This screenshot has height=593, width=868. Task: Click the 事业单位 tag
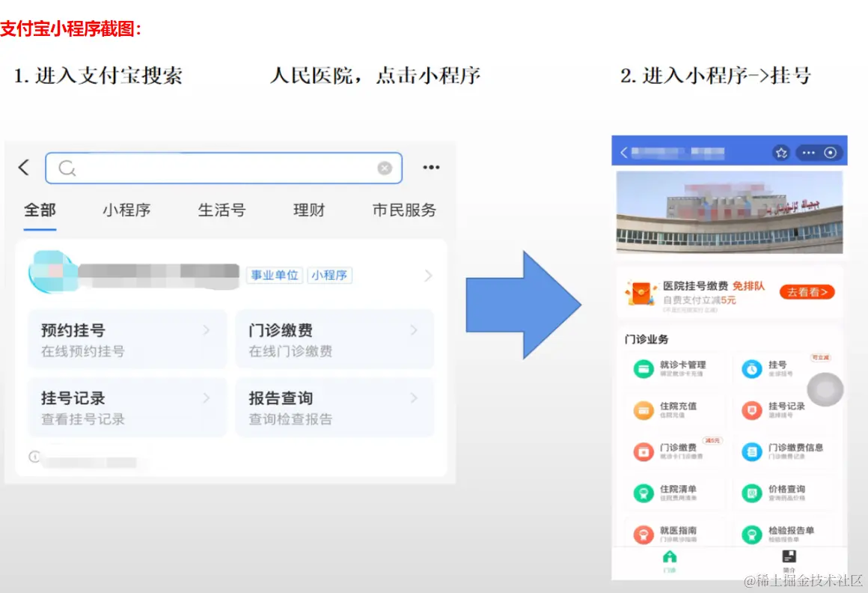[x=275, y=276]
